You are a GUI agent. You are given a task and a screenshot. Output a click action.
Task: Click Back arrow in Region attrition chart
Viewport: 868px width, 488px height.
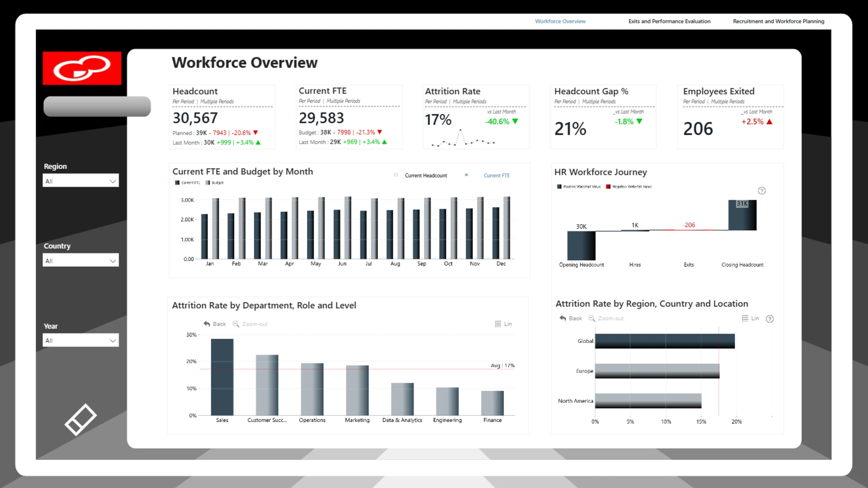(563, 318)
